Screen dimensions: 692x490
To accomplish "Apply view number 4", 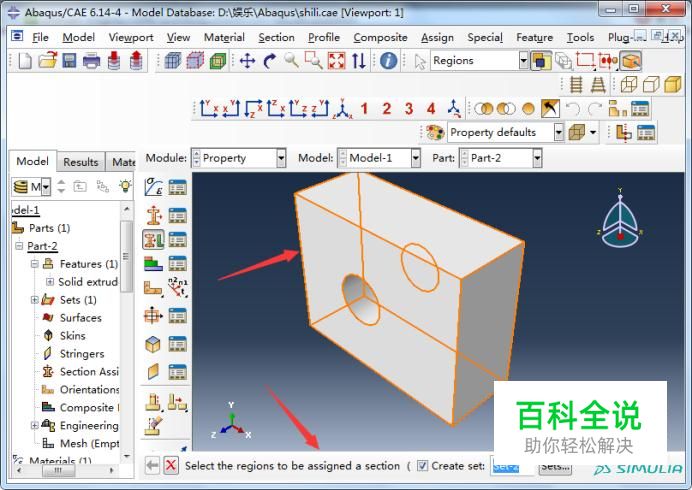I will click(431, 108).
